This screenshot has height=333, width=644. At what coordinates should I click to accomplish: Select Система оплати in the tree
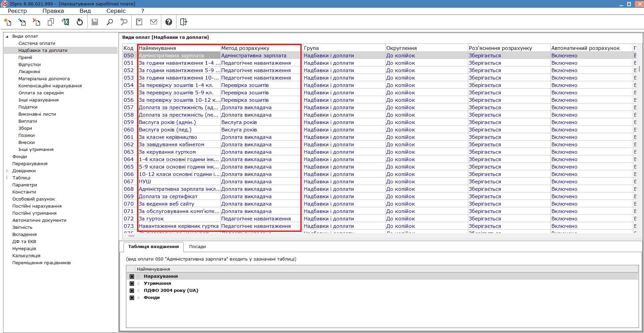37,43
